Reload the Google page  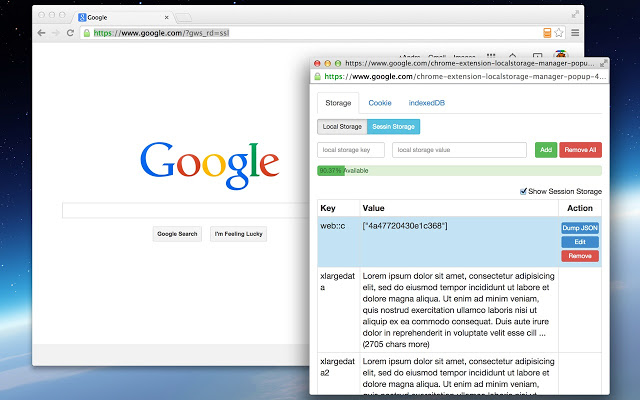pyautogui.click(x=70, y=33)
